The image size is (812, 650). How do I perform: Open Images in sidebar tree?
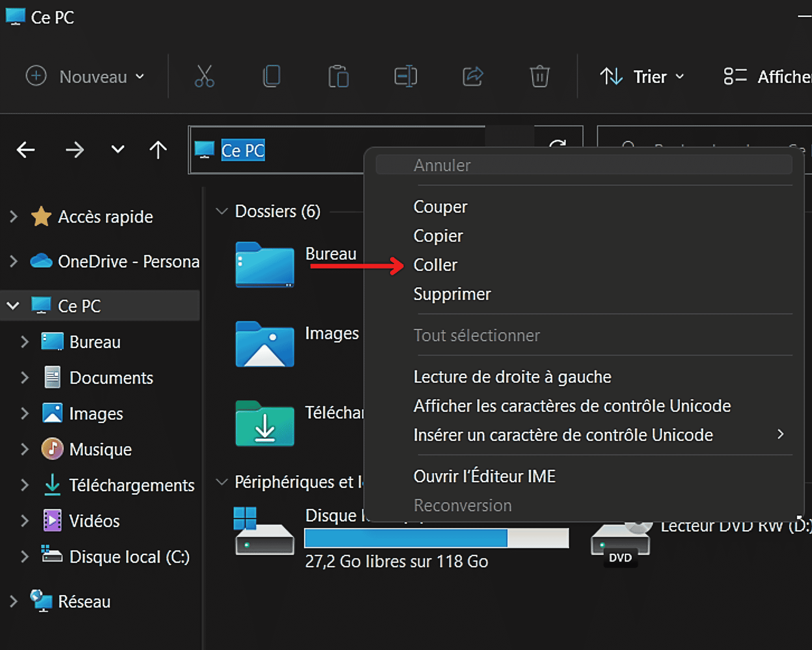point(82,414)
